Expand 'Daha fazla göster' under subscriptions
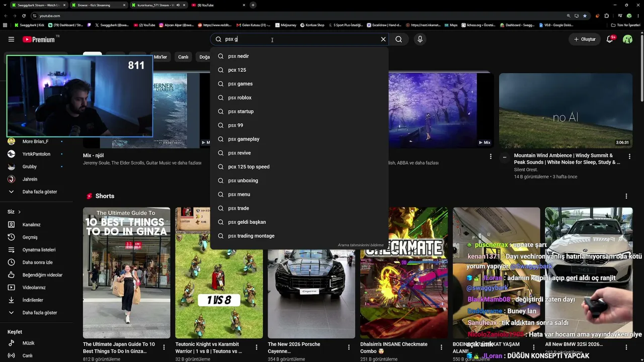Screen dimensions: 644x362 point(36,192)
